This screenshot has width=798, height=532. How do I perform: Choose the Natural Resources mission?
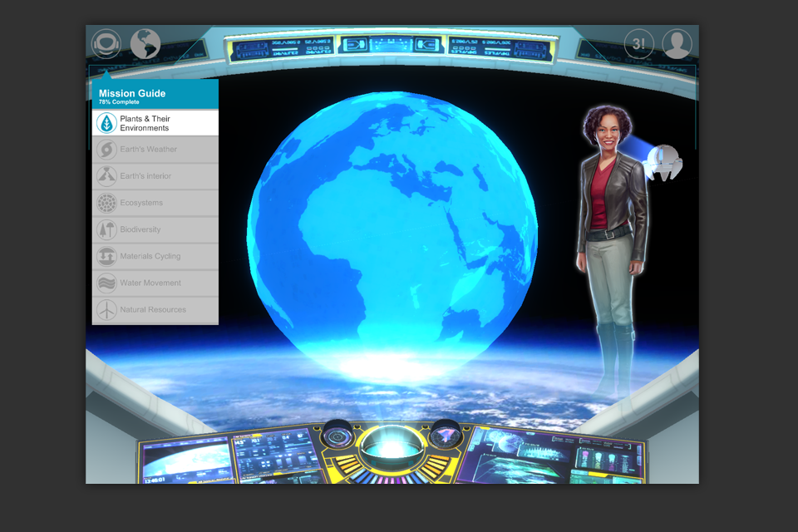pyautogui.click(x=155, y=309)
